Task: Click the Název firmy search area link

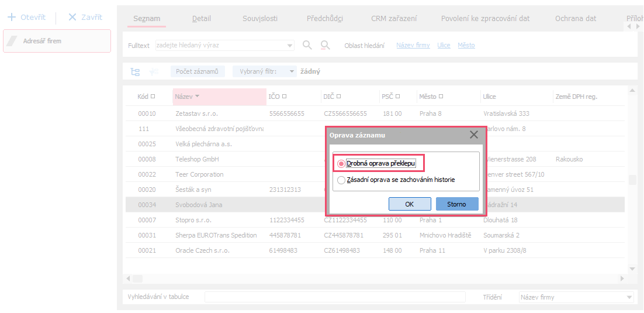Action: (413, 46)
